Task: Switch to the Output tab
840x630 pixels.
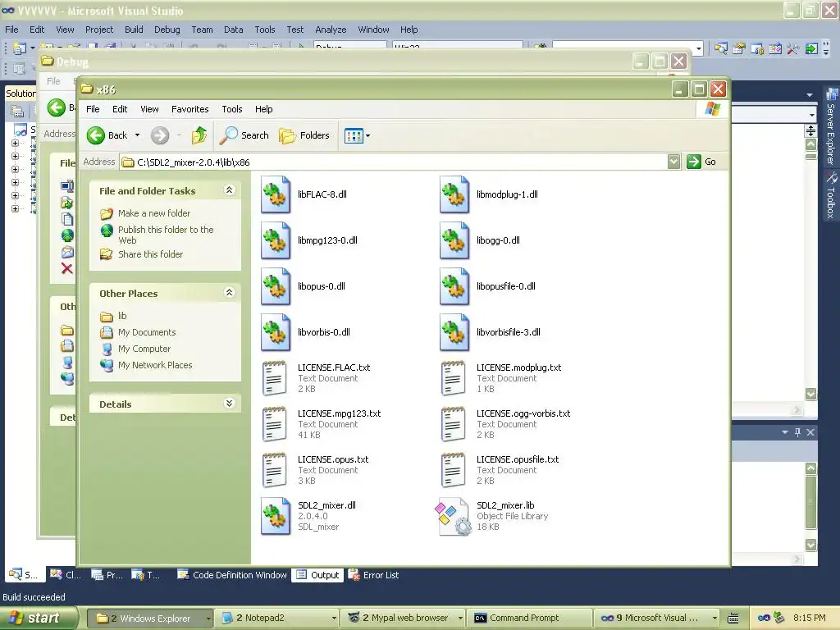Action: 318,575
